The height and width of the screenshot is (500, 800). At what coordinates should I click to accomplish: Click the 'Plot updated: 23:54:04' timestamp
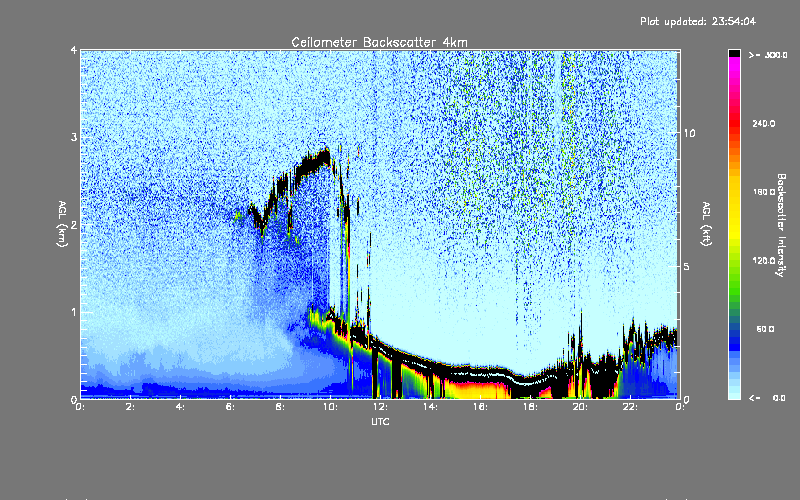[698, 21]
